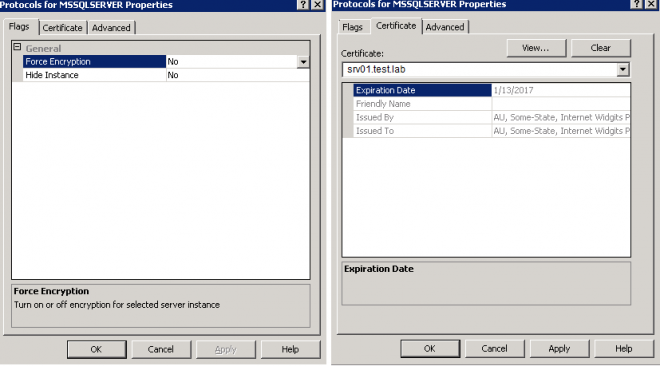This screenshot has height=366, width=660.
Task: Open the Certificate tab in left window
Action: [x=62, y=28]
